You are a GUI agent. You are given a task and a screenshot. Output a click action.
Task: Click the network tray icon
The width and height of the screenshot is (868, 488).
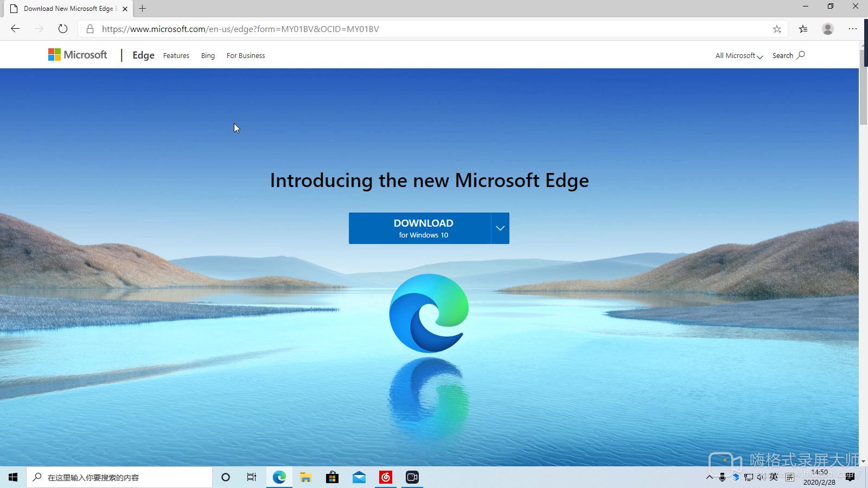coord(749,477)
